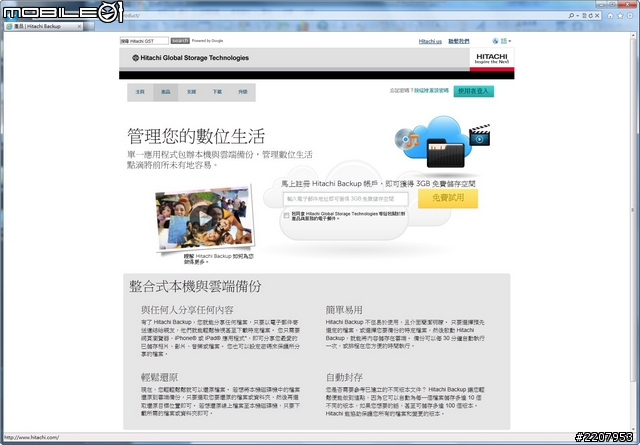The height and width of the screenshot is (445, 640).
Task: Open the Hitachi.us link
Action: point(430,41)
